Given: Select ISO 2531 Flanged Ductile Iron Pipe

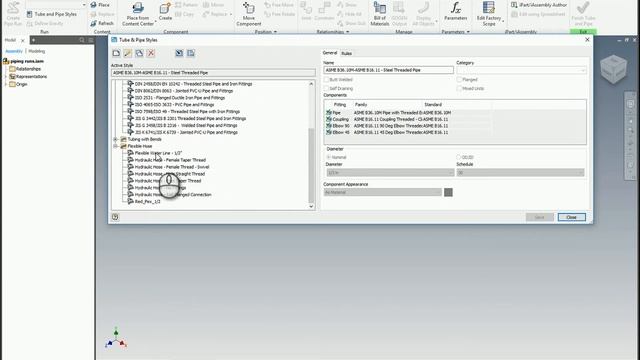Looking at the screenshot, I should 180,98.
